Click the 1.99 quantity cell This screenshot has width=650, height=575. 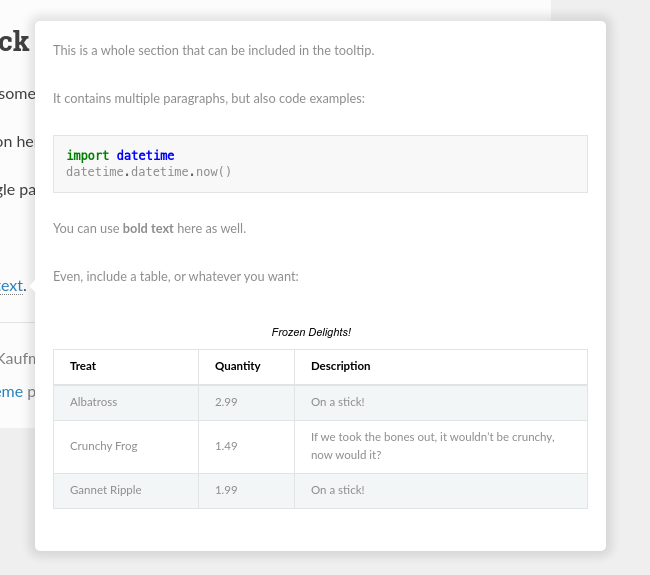[226, 490]
